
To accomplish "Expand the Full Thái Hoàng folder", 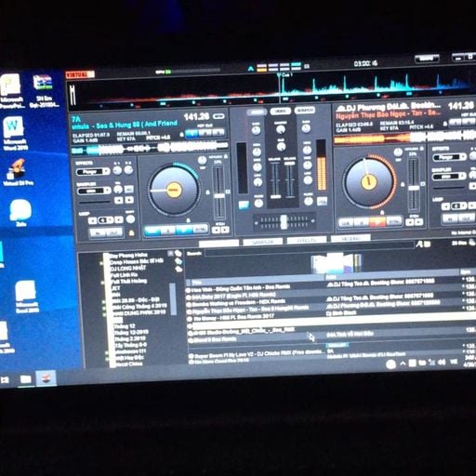I will (102, 283).
